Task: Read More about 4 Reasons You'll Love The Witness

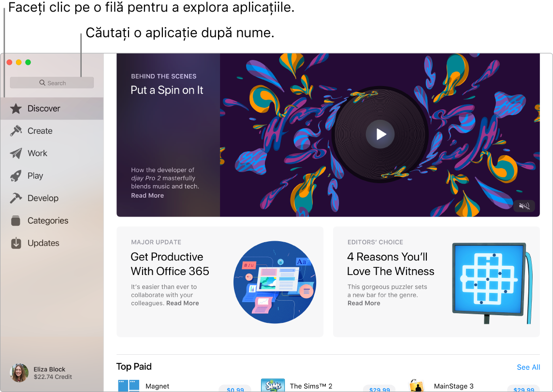Action: point(364,303)
